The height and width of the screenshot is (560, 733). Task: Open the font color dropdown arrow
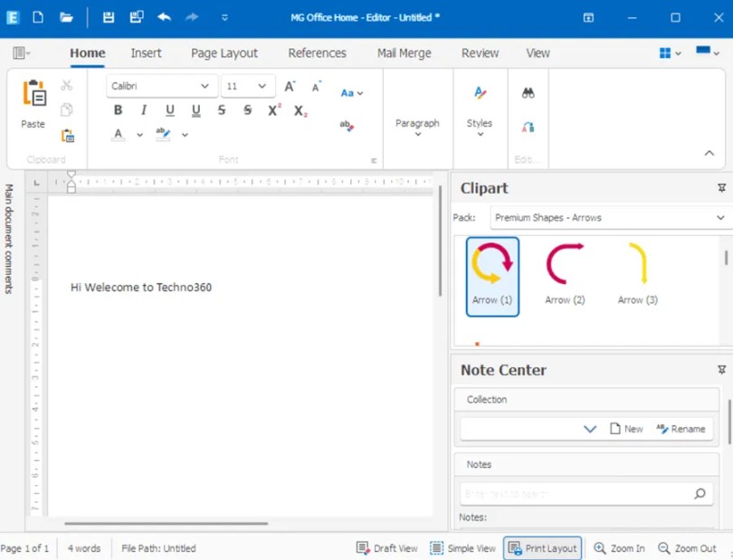(139, 135)
